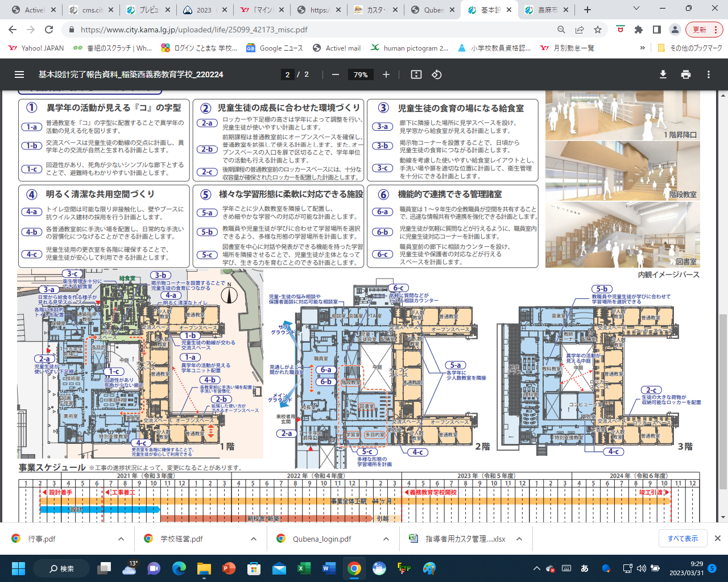The width and height of the screenshot is (728, 582).
Task: Rotate the PDF document counterclockwise
Action: coord(437,74)
